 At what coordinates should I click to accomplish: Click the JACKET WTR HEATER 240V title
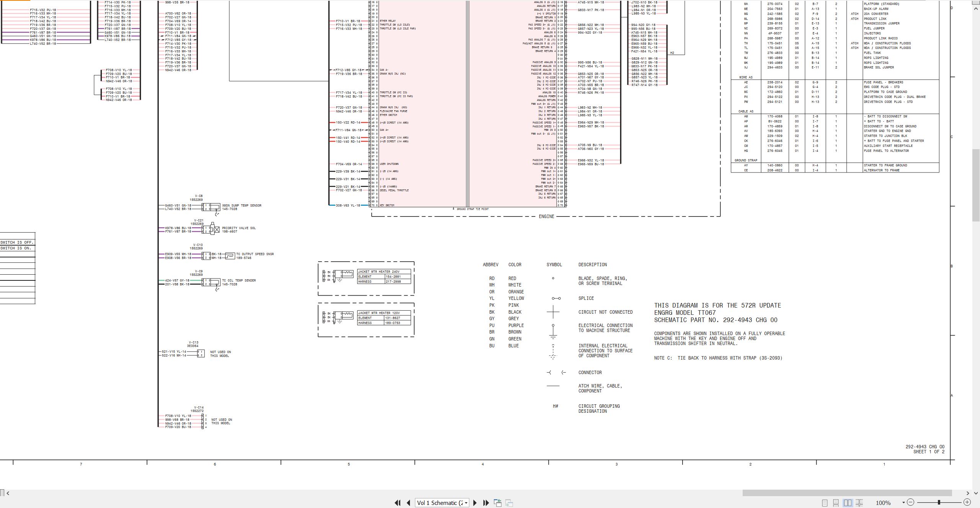[x=379, y=272]
